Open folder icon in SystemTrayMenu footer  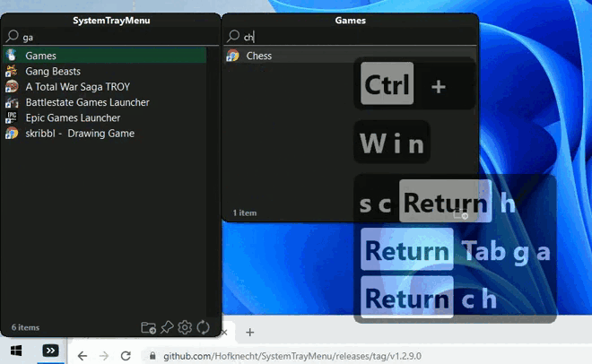point(149,327)
